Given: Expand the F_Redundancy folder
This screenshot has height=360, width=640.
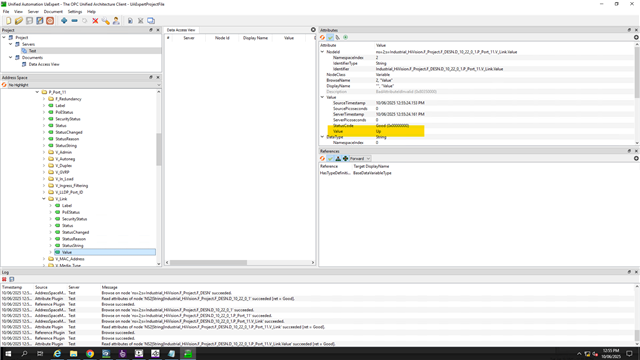Looking at the screenshot, I should (44, 99).
